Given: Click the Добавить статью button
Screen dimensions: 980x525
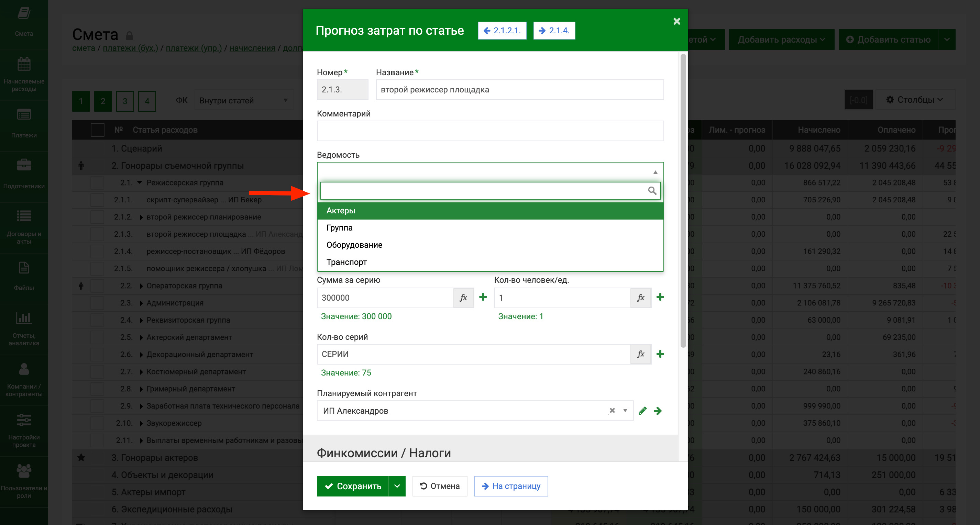Looking at the screenshot, I should [x=888, y=40].
